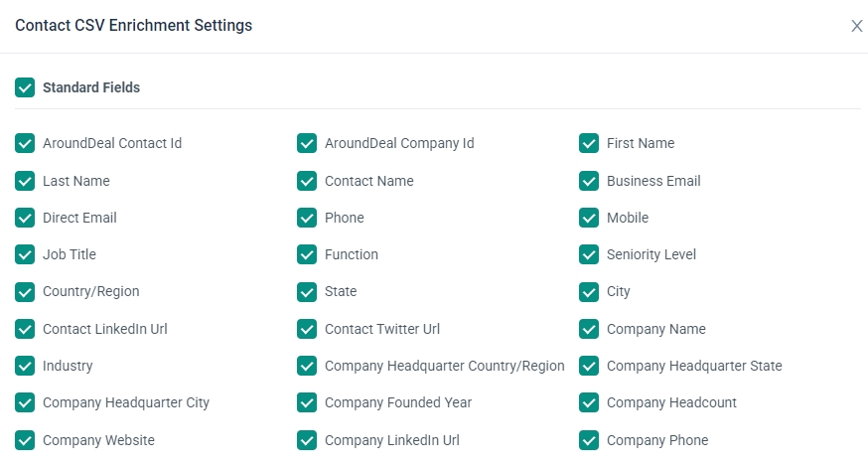
Task: Toggle the Phone field checkbox
Action: pyautogui.click(x=307, y=218)
